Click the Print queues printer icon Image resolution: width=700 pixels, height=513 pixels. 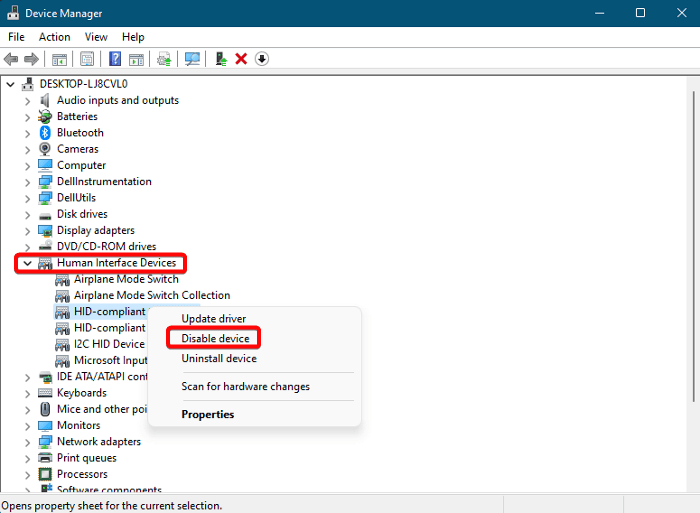pos(45,458)
